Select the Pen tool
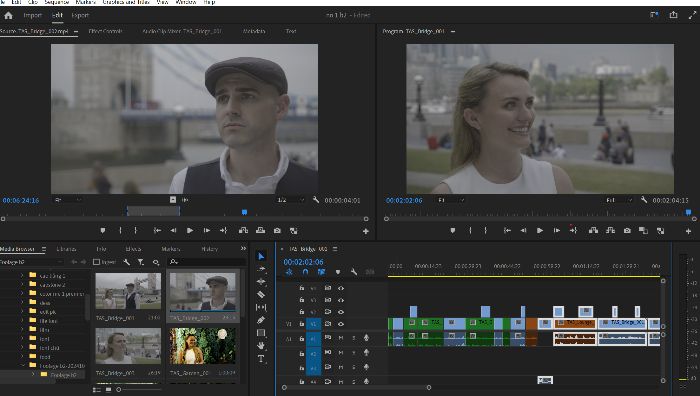The image size is (700, 396). pos(262,320)
